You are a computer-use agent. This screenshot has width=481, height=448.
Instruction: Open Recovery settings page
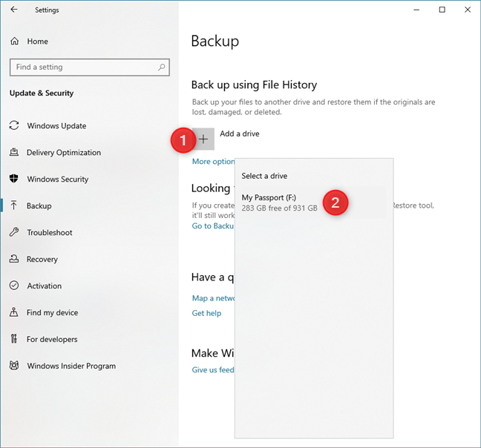point(42,260)
